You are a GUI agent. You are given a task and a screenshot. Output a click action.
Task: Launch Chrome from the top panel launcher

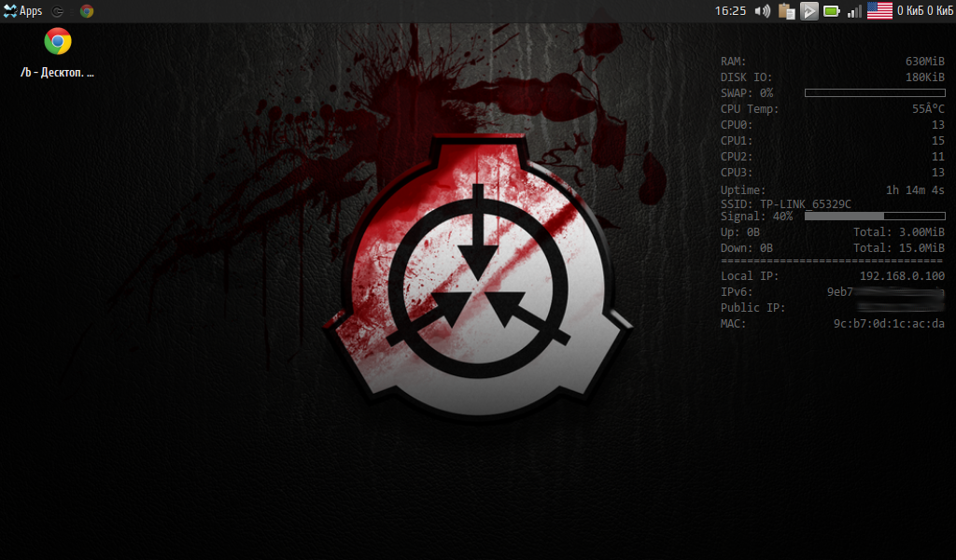[87, 11]
